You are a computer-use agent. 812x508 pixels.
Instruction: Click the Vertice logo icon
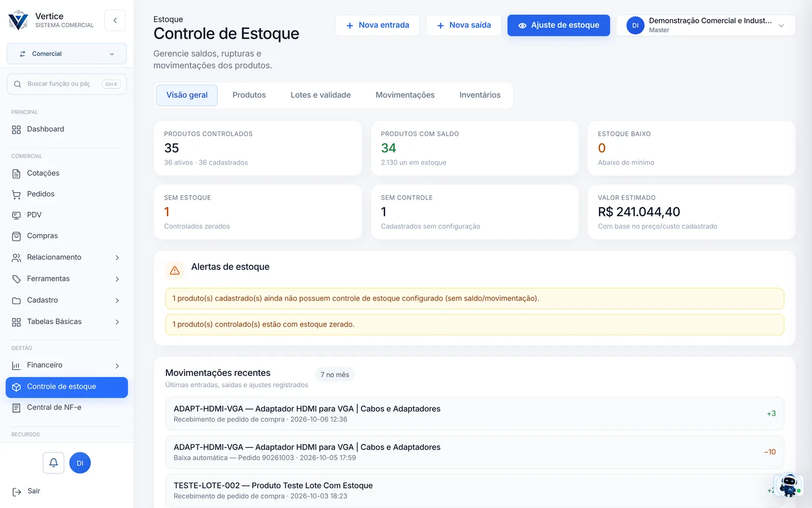(x=18, y=20)
